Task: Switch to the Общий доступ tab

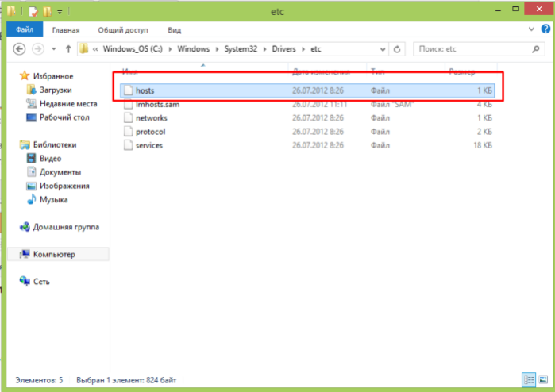Action: pyautogui.click(x=123, y=30)
